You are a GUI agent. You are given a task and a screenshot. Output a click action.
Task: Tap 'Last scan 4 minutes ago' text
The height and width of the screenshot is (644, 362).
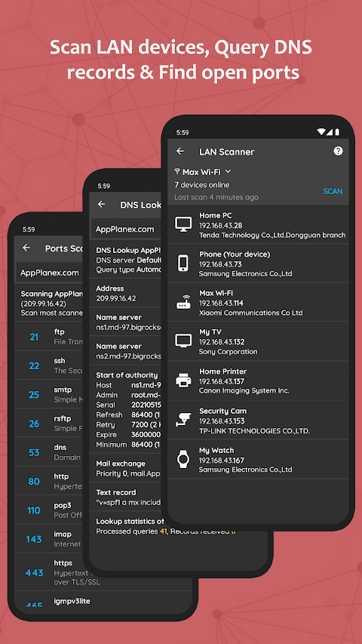(x=216, y=197)
